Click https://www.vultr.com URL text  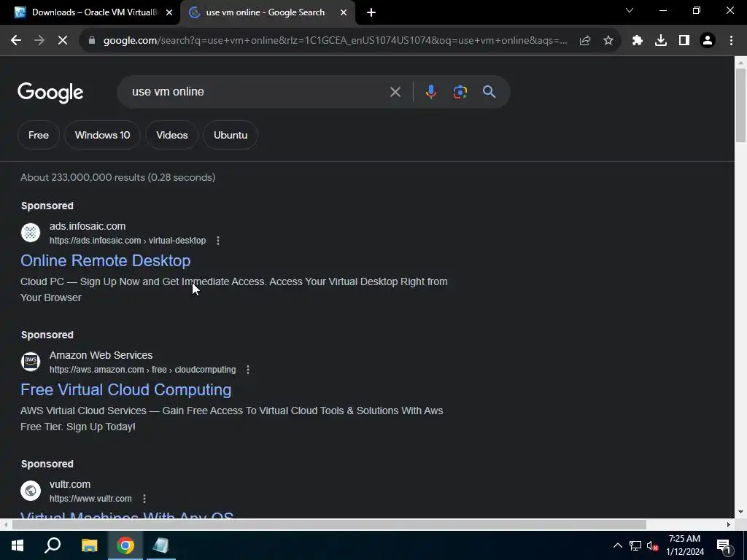pyautogui.click(x=90, y=499)
